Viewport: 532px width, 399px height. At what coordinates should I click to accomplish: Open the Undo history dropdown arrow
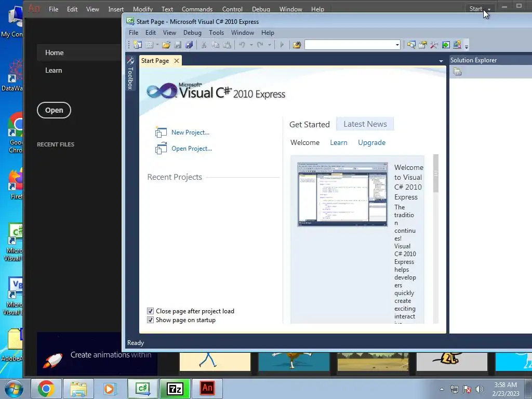251,45
